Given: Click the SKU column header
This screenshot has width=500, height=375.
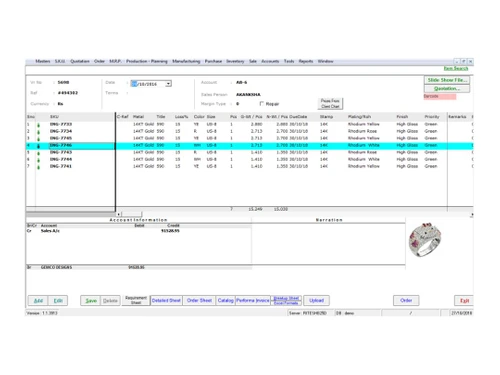Looking at the screenshot, I should (54, 117).
